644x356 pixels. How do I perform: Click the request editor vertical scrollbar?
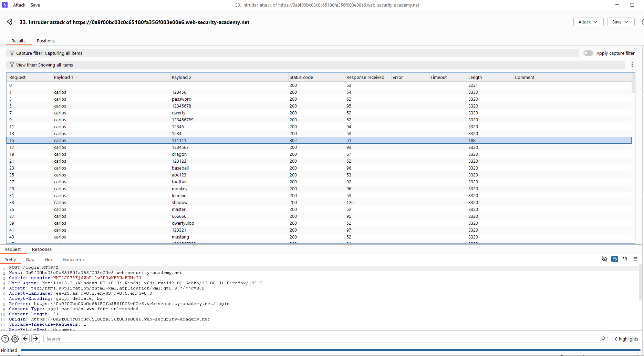click(641, 283)
